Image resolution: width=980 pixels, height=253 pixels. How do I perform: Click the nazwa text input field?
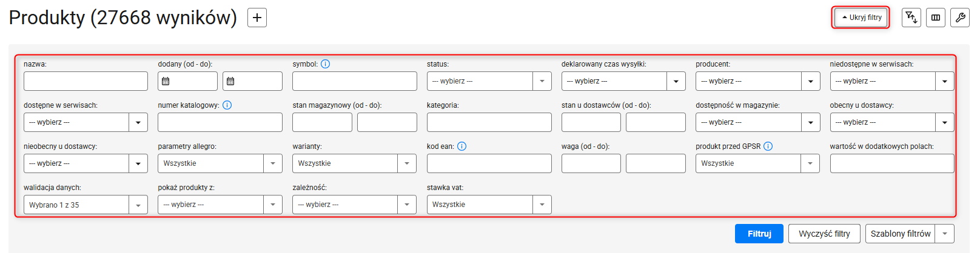tap(86, 81)
